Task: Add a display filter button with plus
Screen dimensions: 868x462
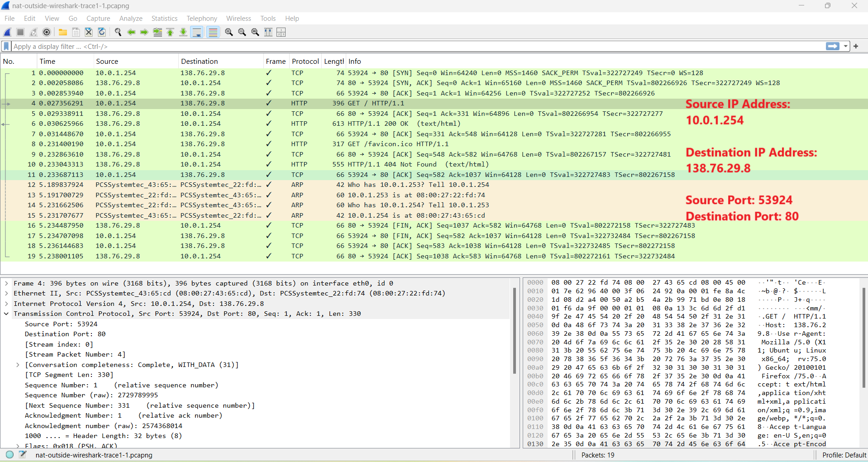Action: pyautogui.click(x=856, y=46)
